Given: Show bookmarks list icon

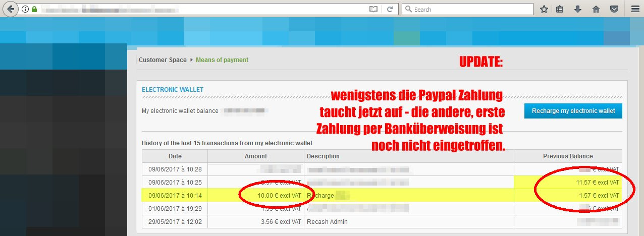Looking at the screenshot, I should tap(560, 9).
